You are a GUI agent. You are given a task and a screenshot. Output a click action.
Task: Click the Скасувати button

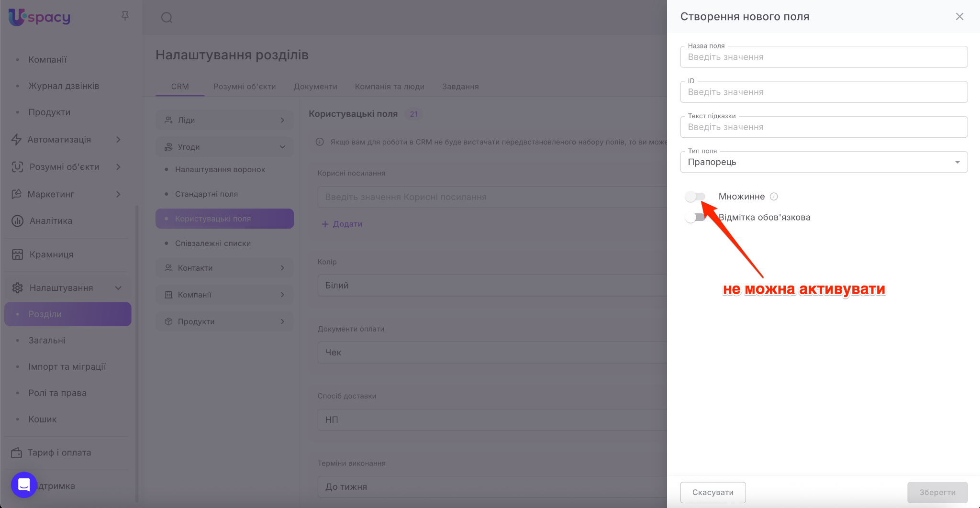[713, 492]
